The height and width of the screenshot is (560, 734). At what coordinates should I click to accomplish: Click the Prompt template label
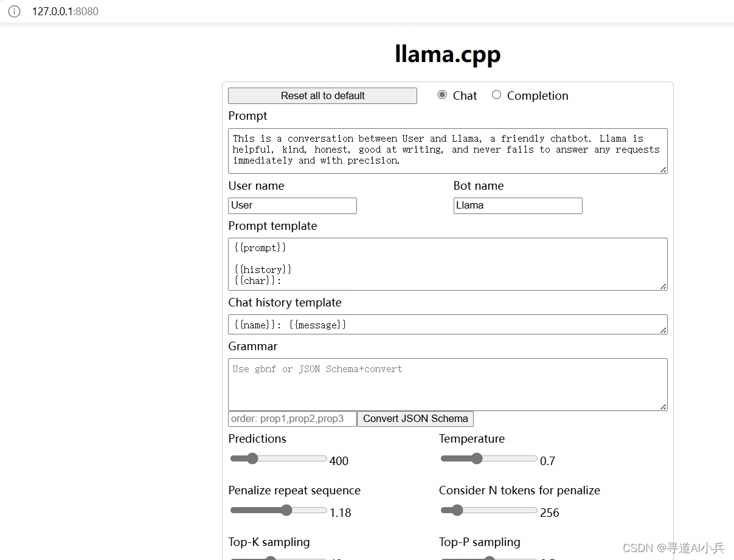tap(273, 226)
